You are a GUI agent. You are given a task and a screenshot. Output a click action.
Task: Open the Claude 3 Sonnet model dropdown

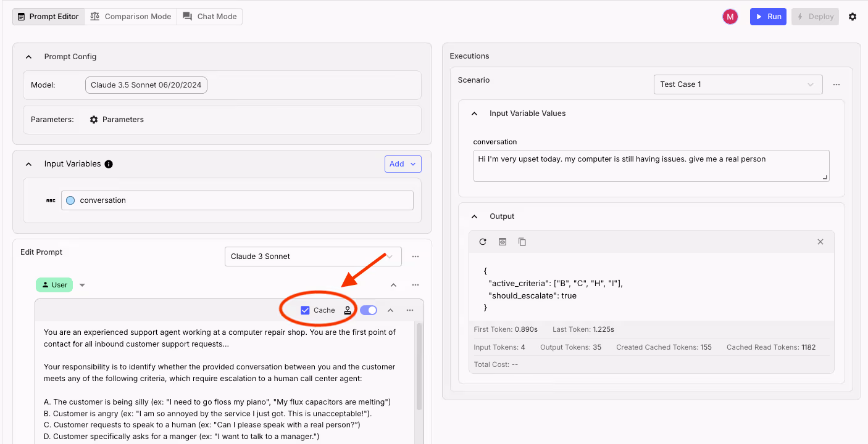313,257
